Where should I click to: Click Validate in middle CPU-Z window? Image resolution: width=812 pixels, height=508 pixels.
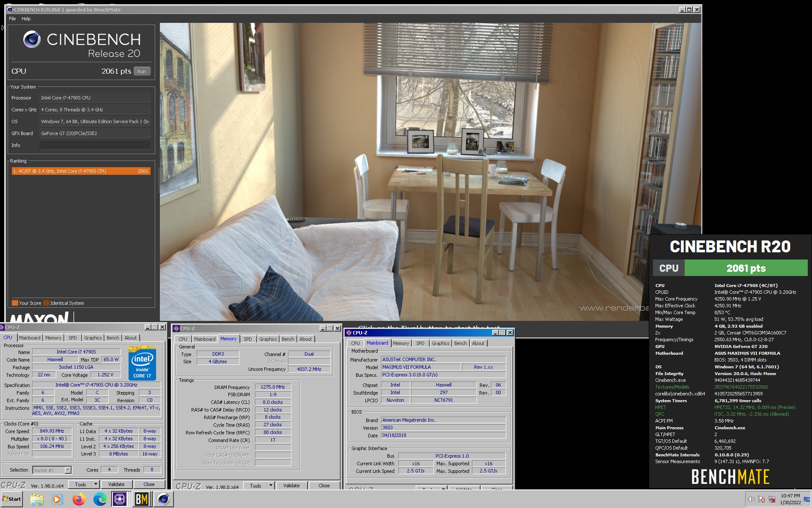pos(291,486)
